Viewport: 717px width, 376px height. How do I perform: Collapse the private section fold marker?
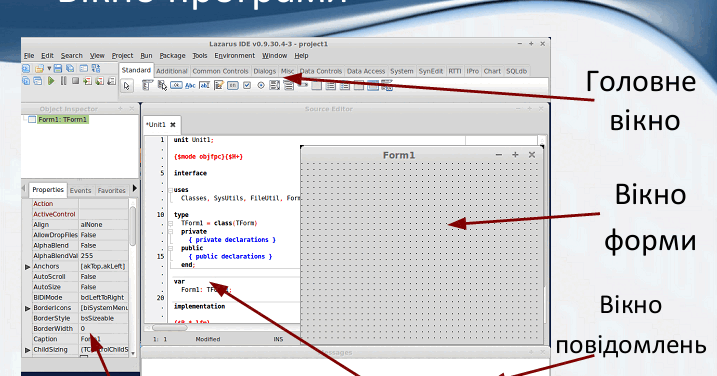pyautogui.click(x=170, y=231)
